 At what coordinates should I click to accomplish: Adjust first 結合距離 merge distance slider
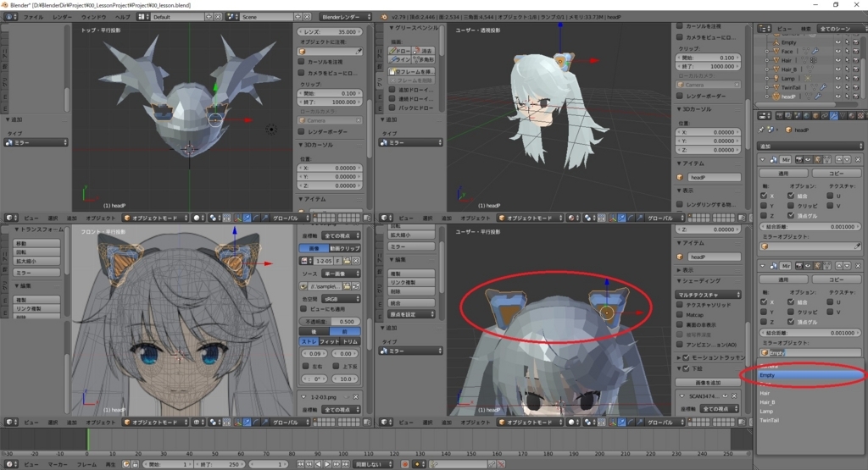coord(810,227)
